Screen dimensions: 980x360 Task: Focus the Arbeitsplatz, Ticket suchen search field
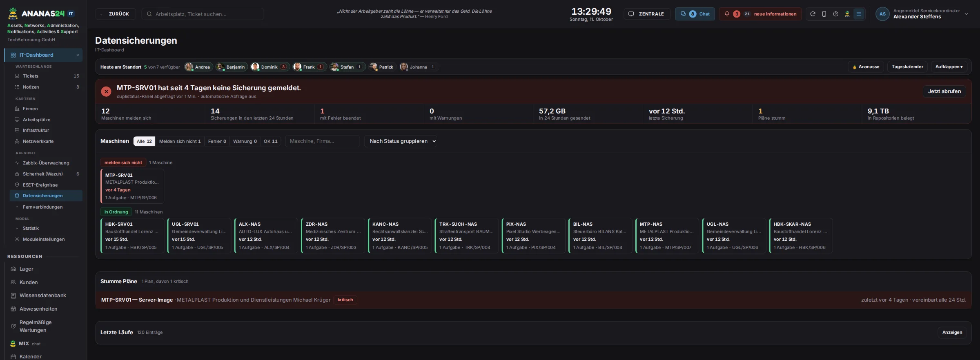pyautogui.click(x=203, y=14)
